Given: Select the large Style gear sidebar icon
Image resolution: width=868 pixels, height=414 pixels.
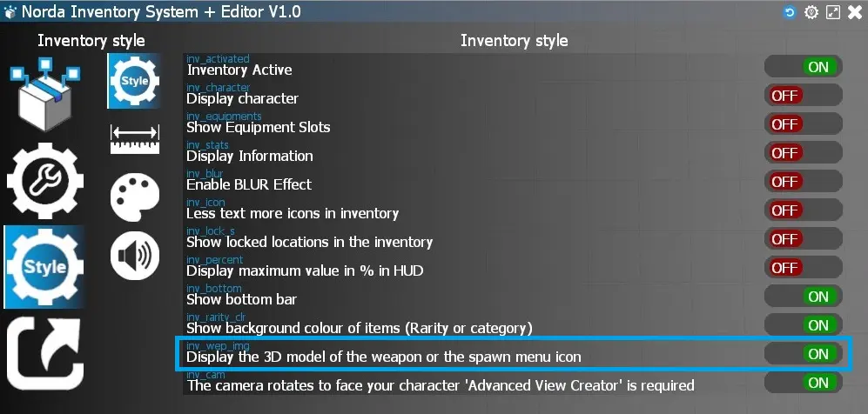Looking at the screenshot, I should (x=44, y=266).
